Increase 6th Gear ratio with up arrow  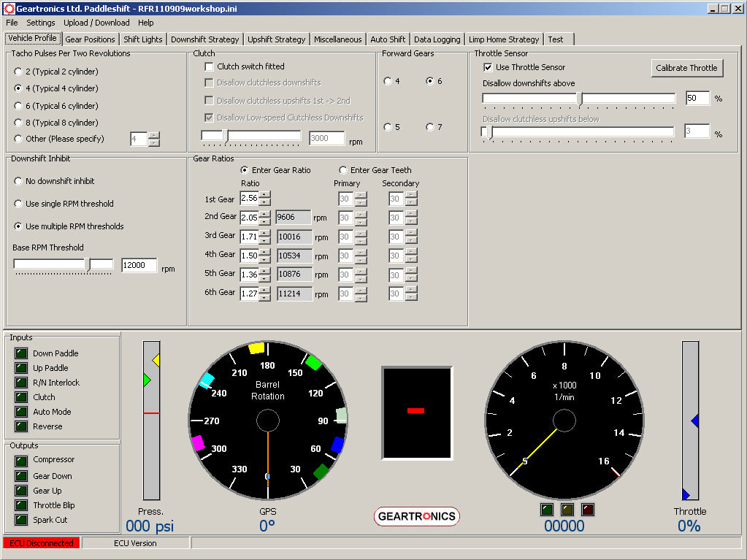264,289
